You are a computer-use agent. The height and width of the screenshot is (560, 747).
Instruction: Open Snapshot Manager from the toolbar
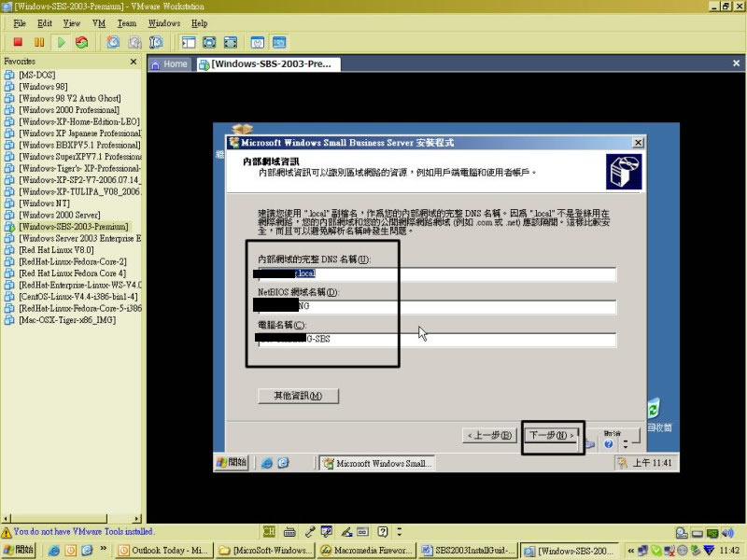click(x=156, y=42)
